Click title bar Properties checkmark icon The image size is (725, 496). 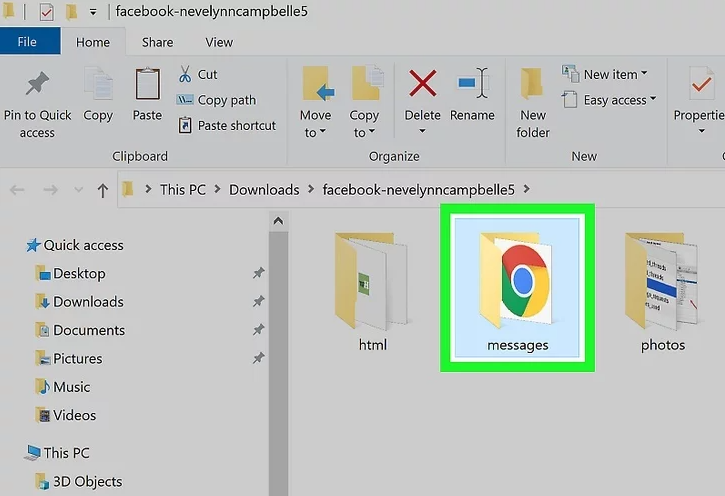46,12
